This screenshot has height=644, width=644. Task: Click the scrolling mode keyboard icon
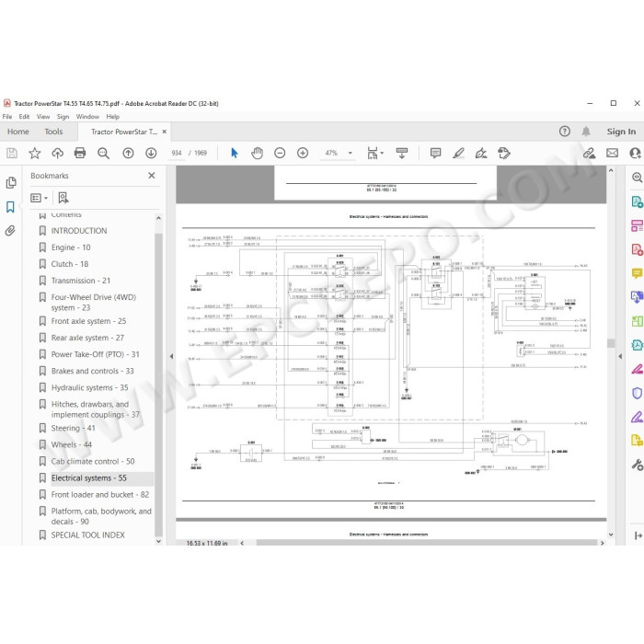(402, 154)
